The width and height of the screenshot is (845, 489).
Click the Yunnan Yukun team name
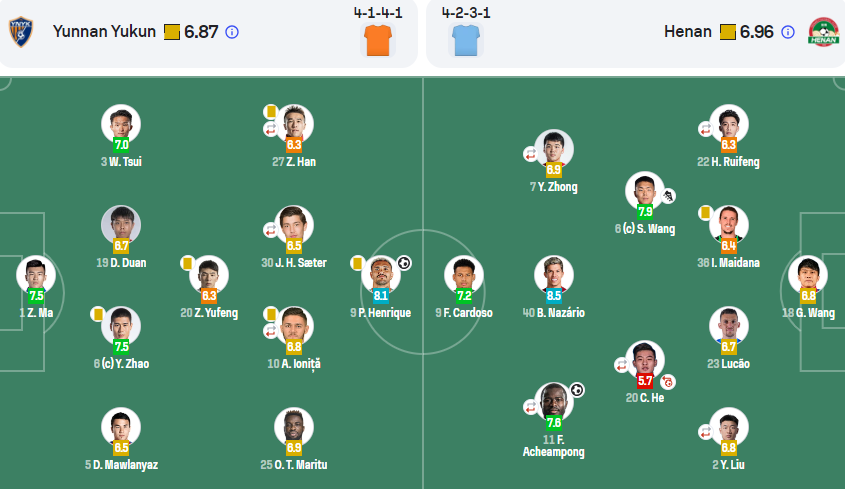click(x=104, y=32)
